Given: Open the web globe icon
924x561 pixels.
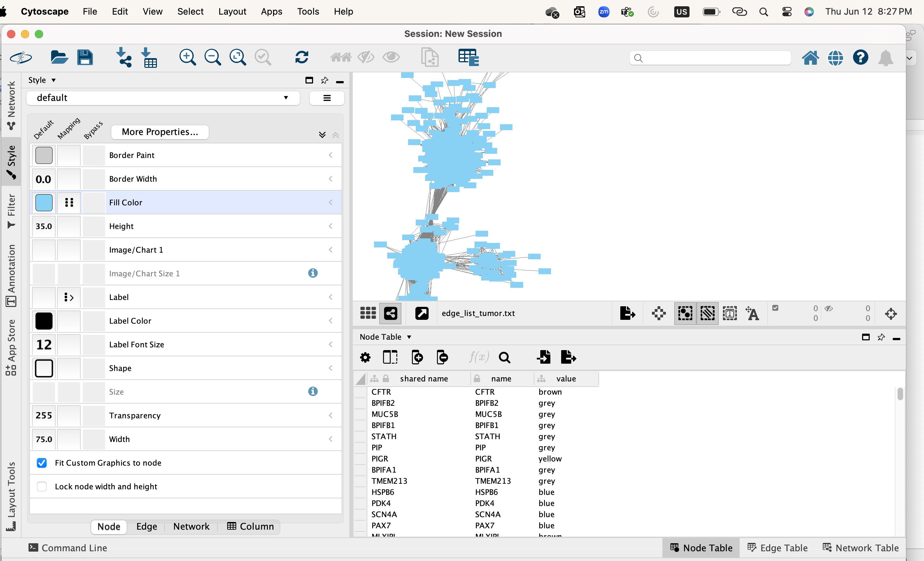Looking at the screenshot, I should (836, 58).
